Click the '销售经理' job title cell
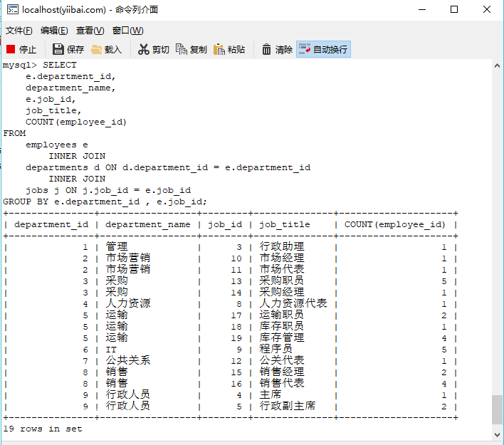 click(x=282, y=372)
